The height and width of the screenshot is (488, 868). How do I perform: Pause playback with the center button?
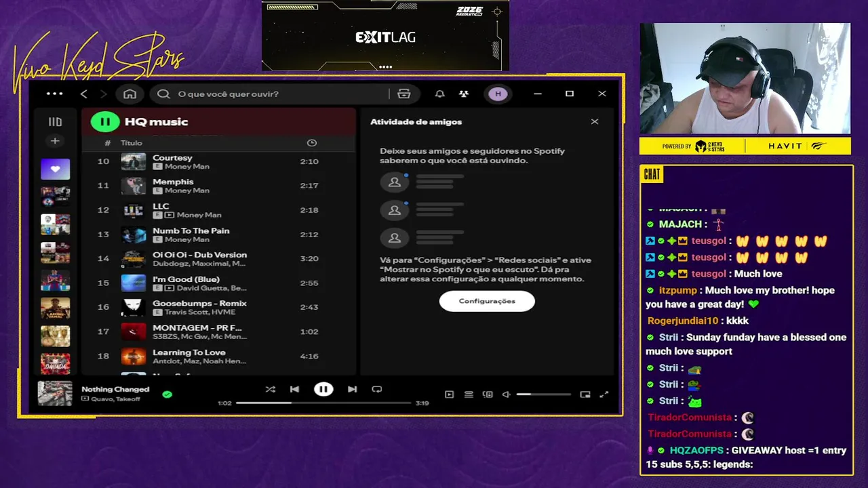coord(323,389)
